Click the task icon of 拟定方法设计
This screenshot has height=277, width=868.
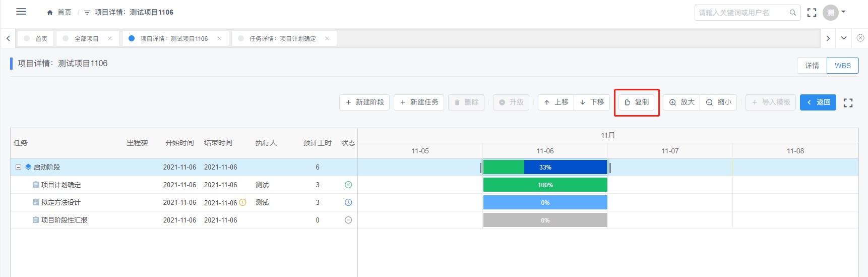(36, 202)
